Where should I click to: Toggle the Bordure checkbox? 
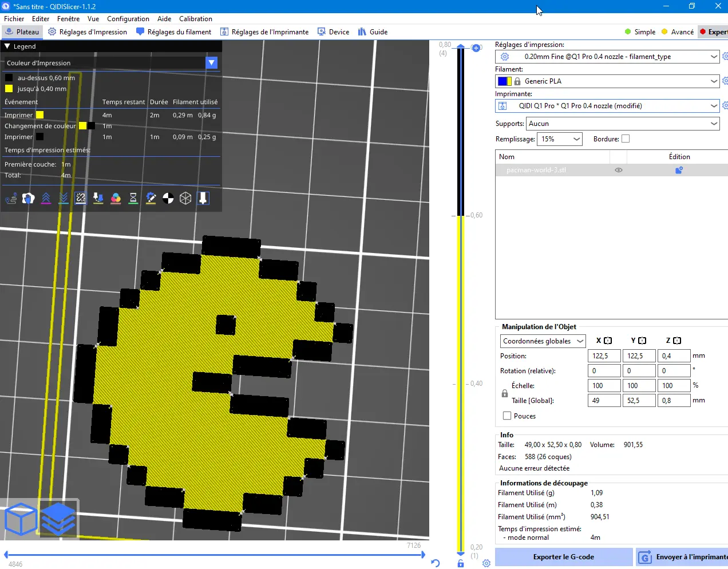[x=626, y=139]
